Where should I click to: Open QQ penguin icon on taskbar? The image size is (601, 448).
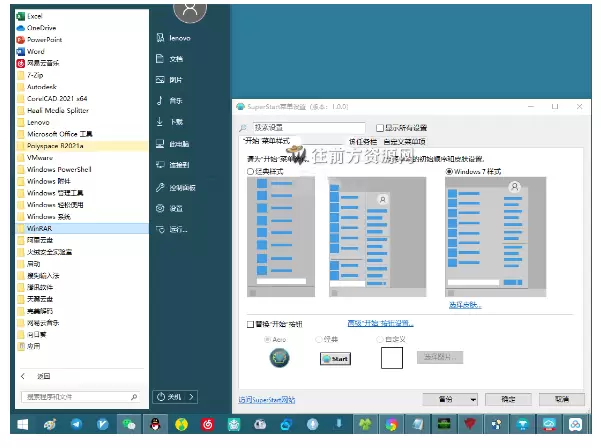(x=155, y=424)
